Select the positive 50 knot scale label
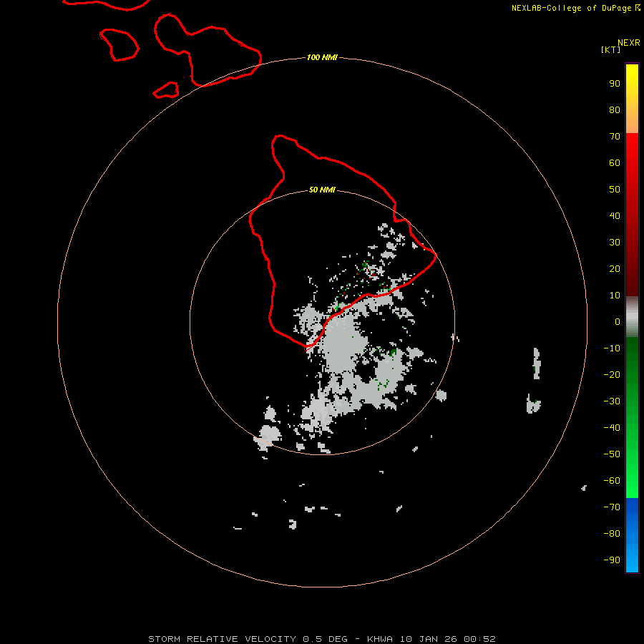 (615, 190)
